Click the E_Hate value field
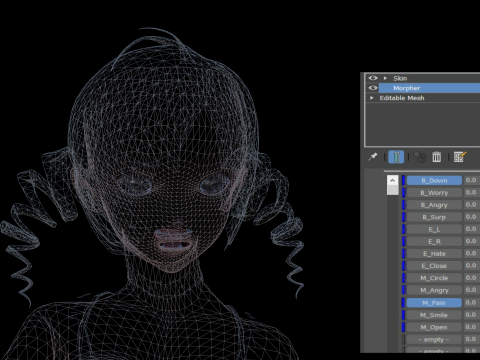The image size is (480, 360). tap(472, 254)
